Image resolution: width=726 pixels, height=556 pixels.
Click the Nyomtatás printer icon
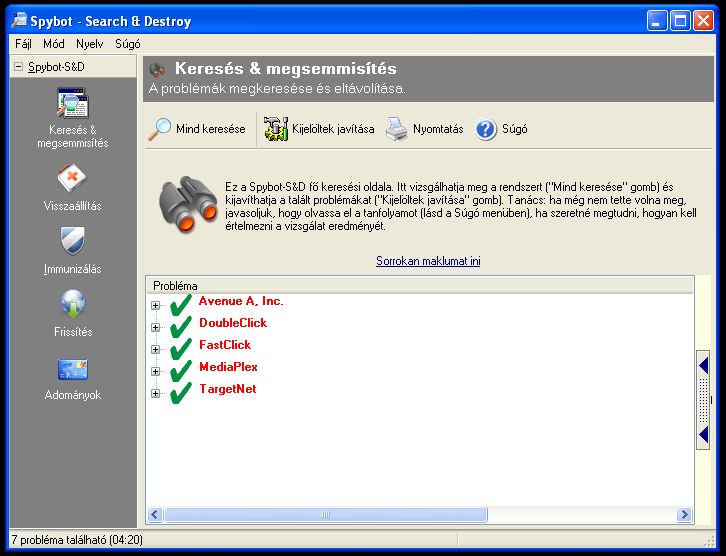pyautogui.click(x=397, y=129)
